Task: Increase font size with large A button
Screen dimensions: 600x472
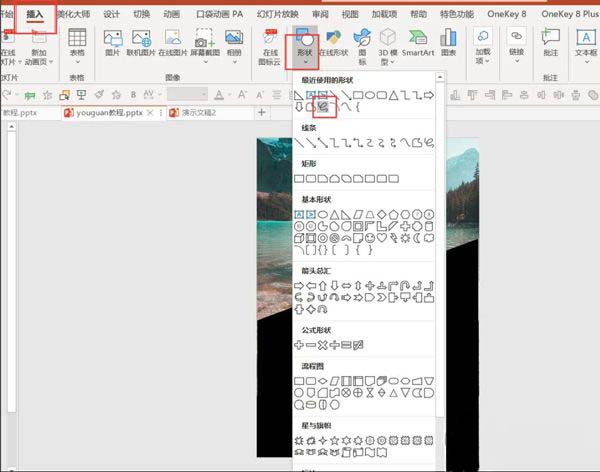Action: pyautogui.click(x=242, y=94)
